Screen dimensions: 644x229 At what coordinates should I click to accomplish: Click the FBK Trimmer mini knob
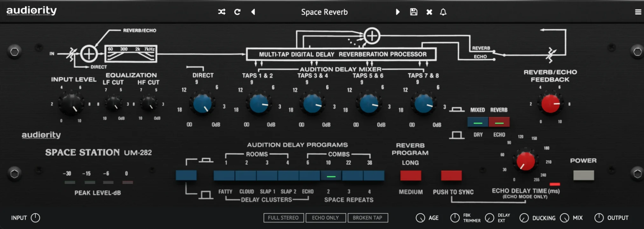click(455, 218)
